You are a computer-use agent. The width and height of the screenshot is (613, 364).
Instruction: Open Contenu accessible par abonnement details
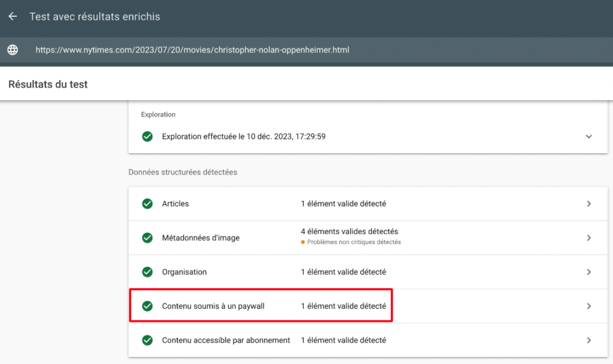[x=588, y=340]
